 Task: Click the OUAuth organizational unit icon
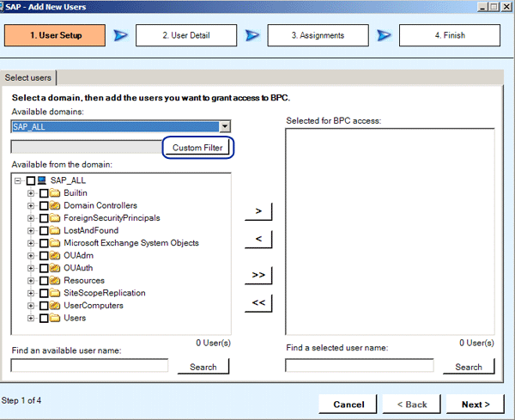55,268
